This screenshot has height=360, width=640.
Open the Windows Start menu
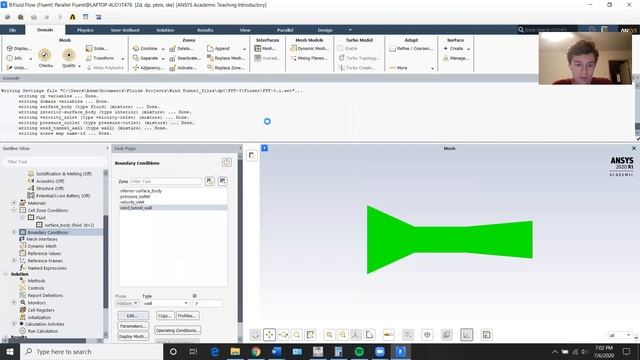click(10, 351)
